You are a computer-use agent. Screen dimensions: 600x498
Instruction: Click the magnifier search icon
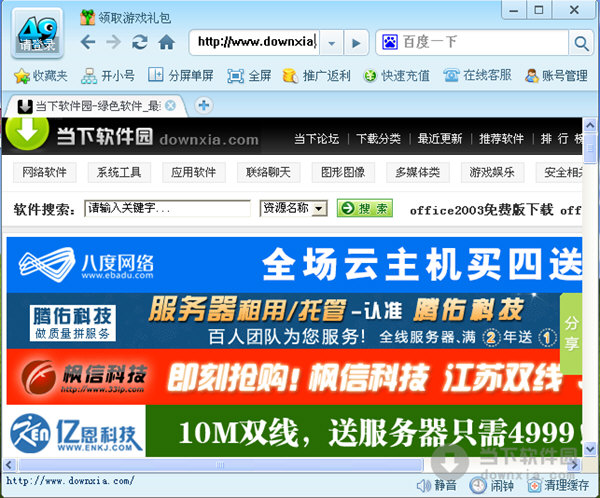point(581,43)
